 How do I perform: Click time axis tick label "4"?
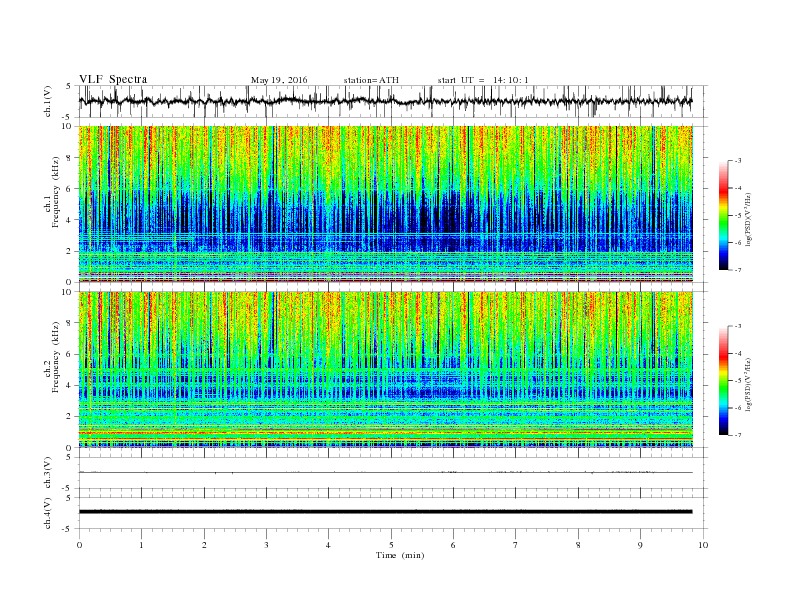coord(328,545)
